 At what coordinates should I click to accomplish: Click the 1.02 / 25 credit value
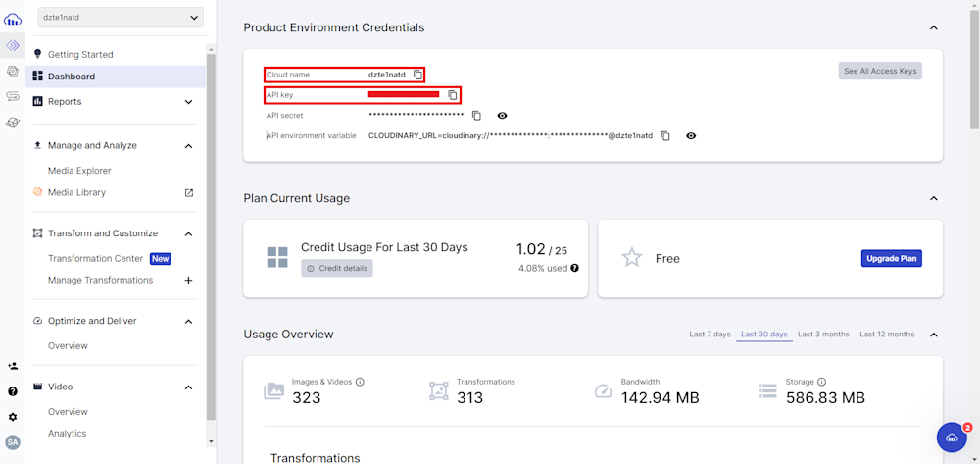[x=541, y=249]
